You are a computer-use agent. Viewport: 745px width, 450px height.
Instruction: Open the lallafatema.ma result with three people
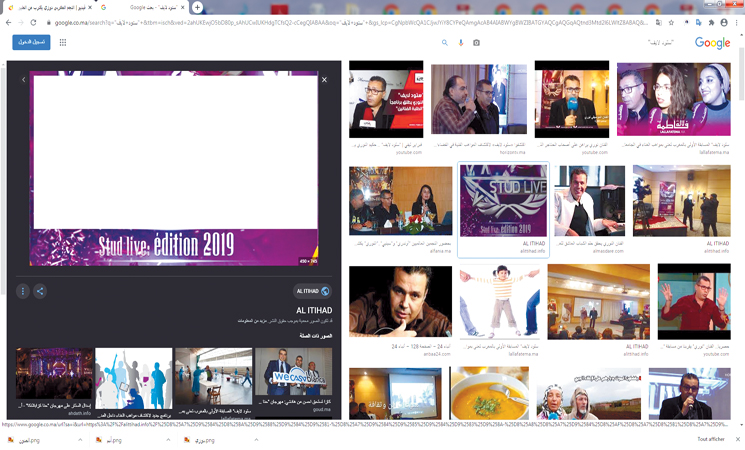[673, 99]
